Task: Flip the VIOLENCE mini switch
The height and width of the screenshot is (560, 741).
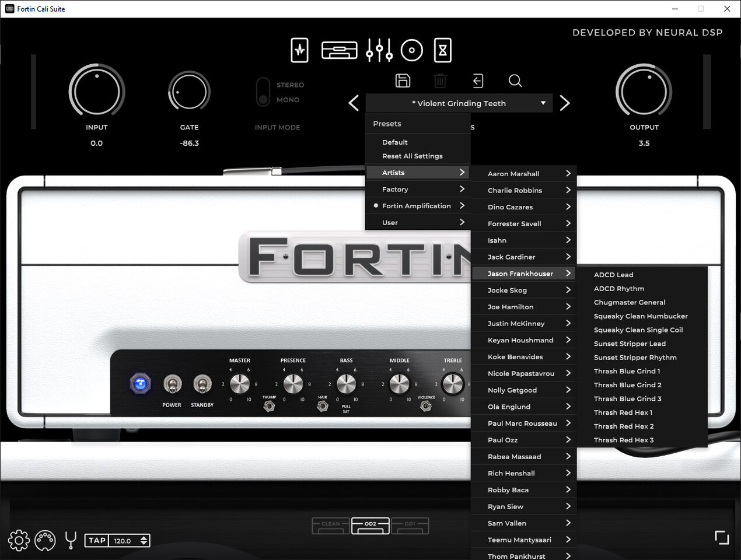Action: click(426, 406)
